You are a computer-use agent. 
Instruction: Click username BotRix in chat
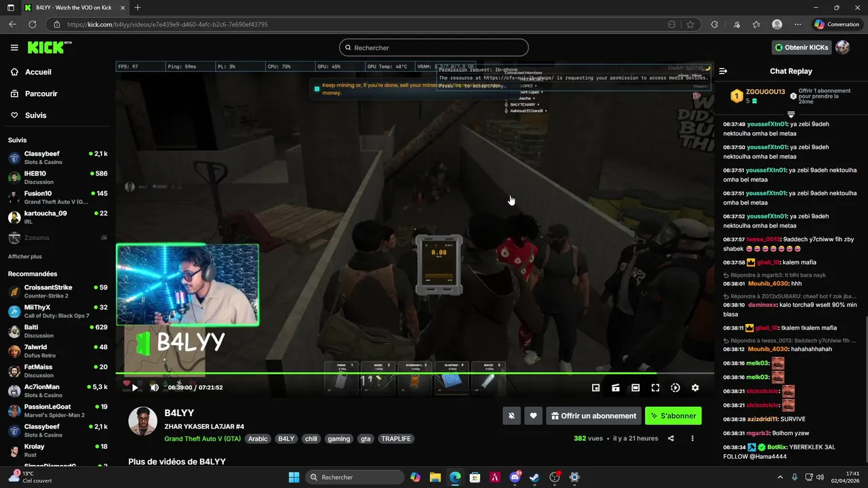click(x=777, y=447)
